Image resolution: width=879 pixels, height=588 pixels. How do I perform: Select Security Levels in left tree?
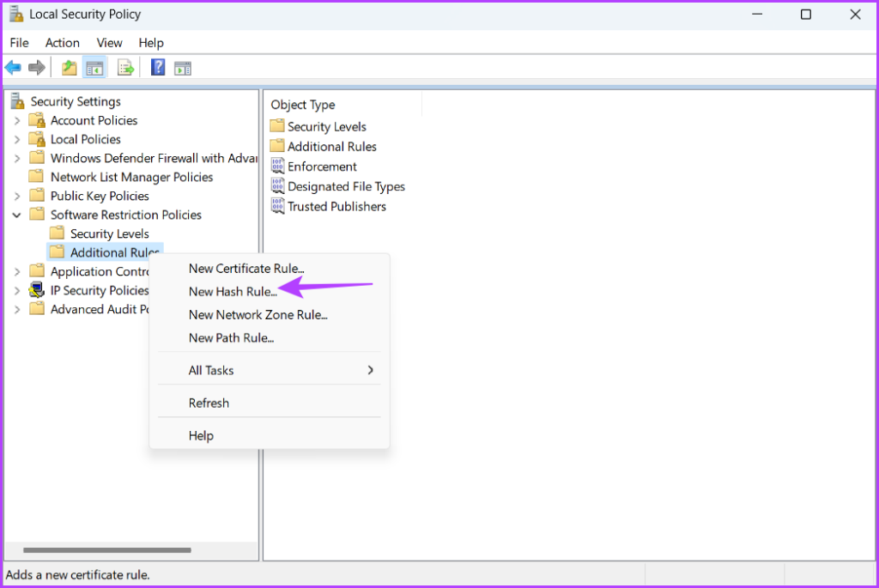pos(109,233)
